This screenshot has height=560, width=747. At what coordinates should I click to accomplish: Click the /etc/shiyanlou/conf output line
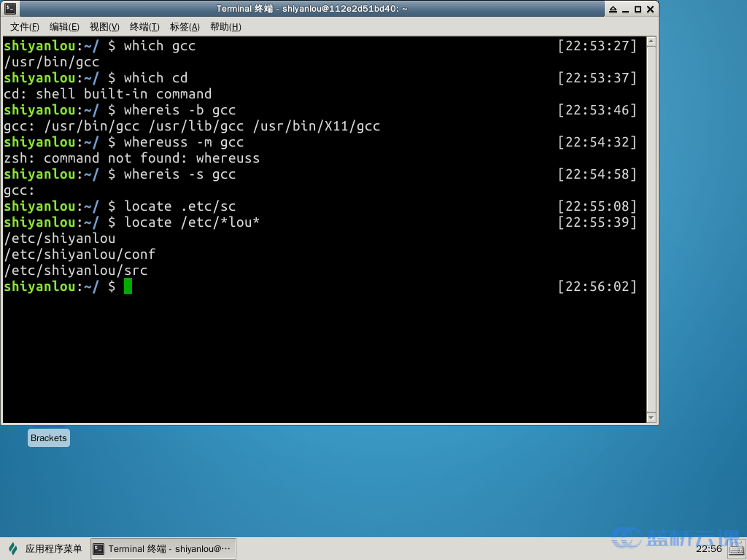click(x=80, y=254)
